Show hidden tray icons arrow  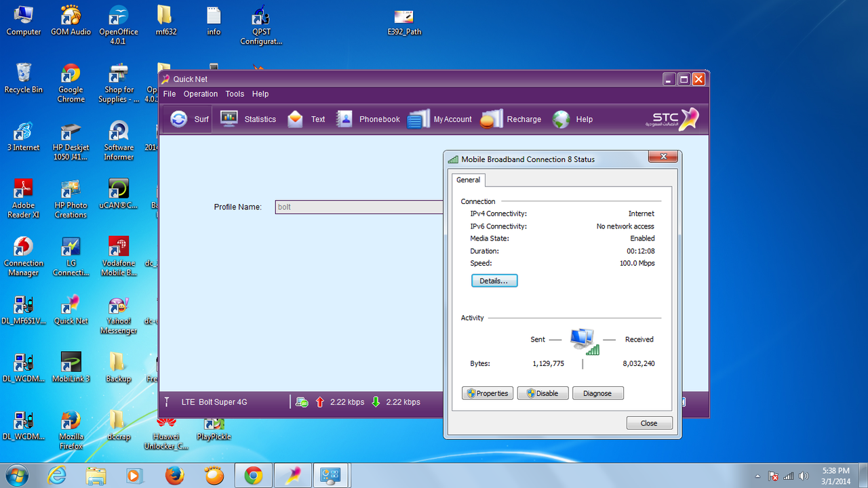pos(758,476)
